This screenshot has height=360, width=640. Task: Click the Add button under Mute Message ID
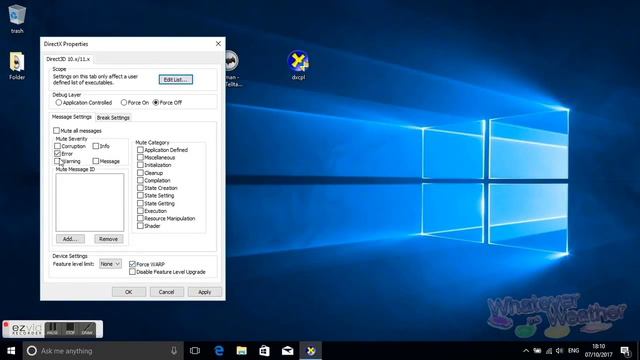pos(70,239)
